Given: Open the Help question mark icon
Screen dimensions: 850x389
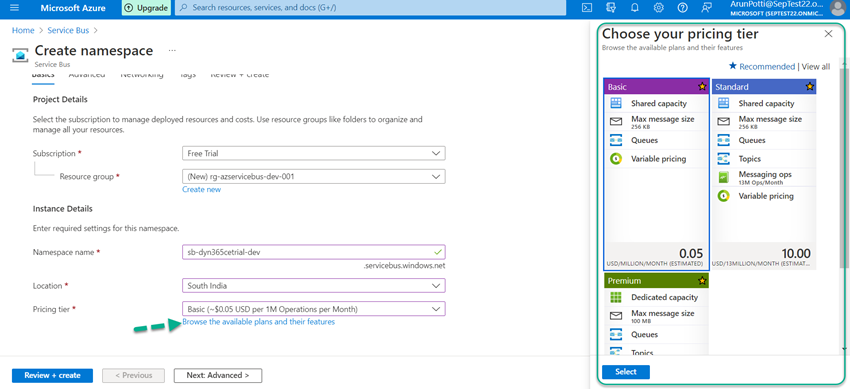Looking at the screenshot, I should [x=682, y=8].
